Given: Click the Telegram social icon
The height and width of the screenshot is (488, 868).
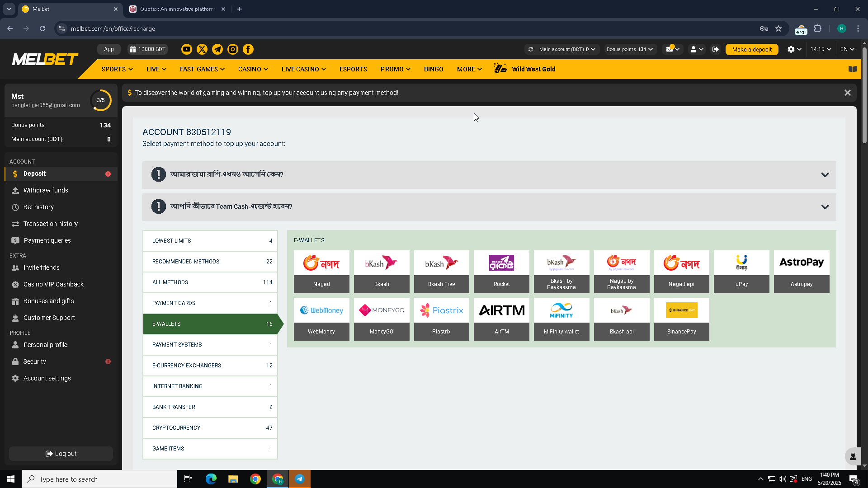Looking at the screenshot, I should (x=217, y=49).
